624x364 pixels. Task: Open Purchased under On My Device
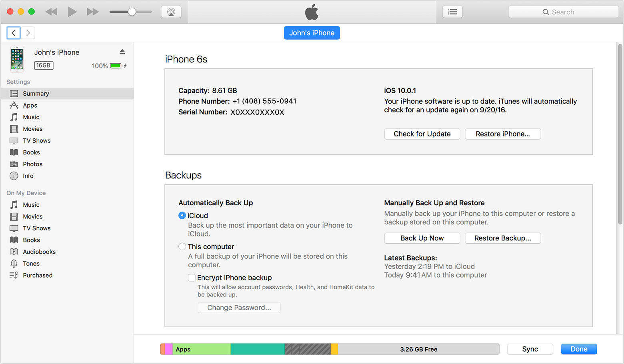coord(37,275)
